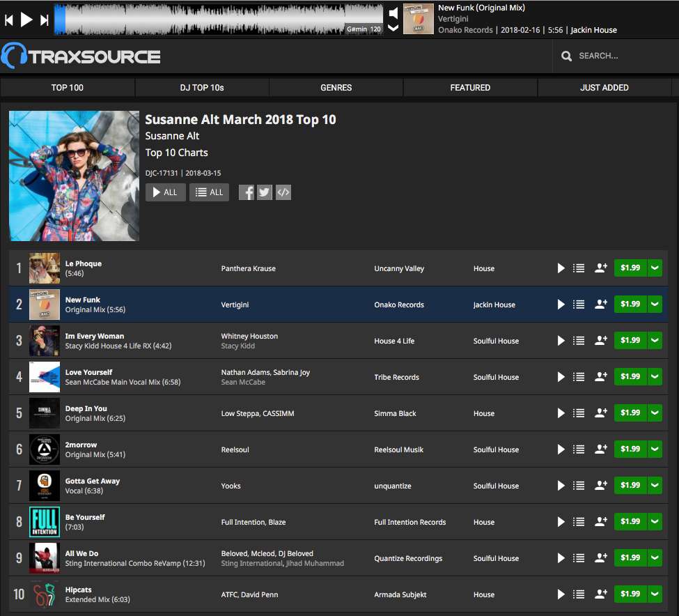Play 2morrow track
Screen dimensions: 679x616
[561, 449]
